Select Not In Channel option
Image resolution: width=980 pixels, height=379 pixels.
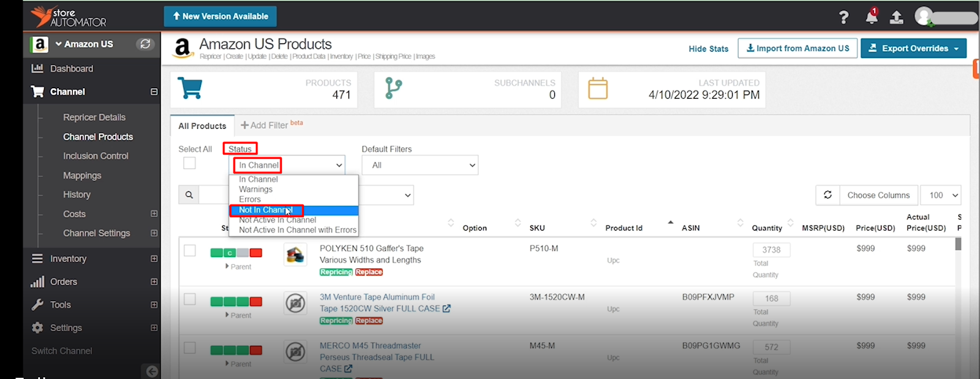(294, 210)
